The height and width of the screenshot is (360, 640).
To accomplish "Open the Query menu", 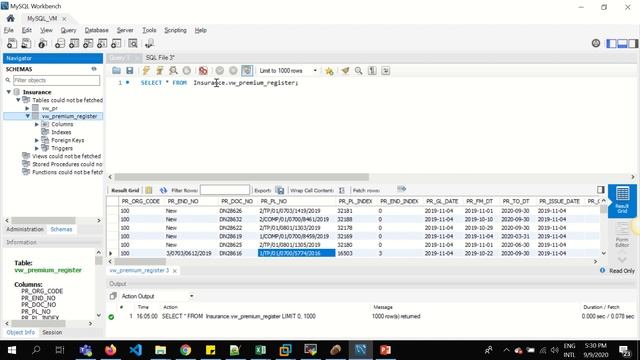I will pyautogui.click(x=68, y=30).
